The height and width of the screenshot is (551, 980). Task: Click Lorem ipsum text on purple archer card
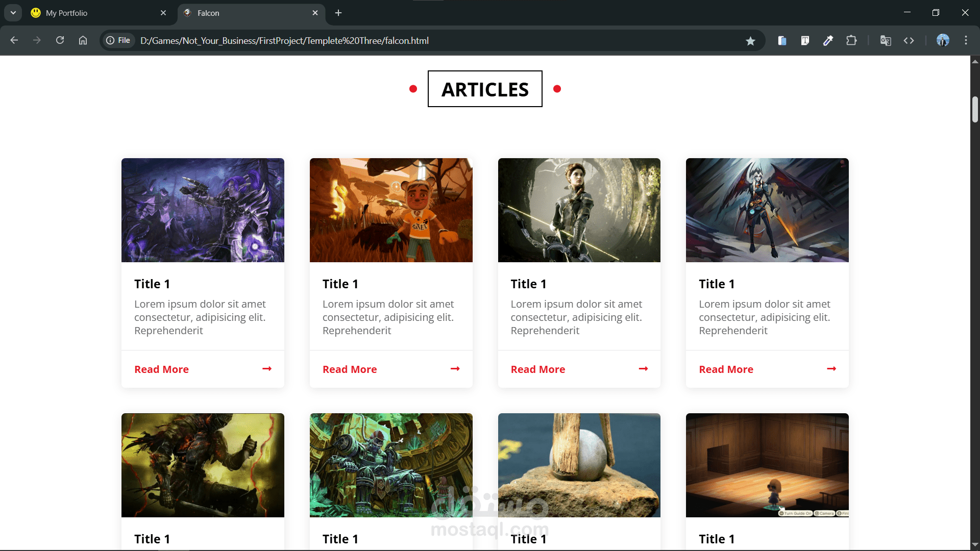pos(200,317)
